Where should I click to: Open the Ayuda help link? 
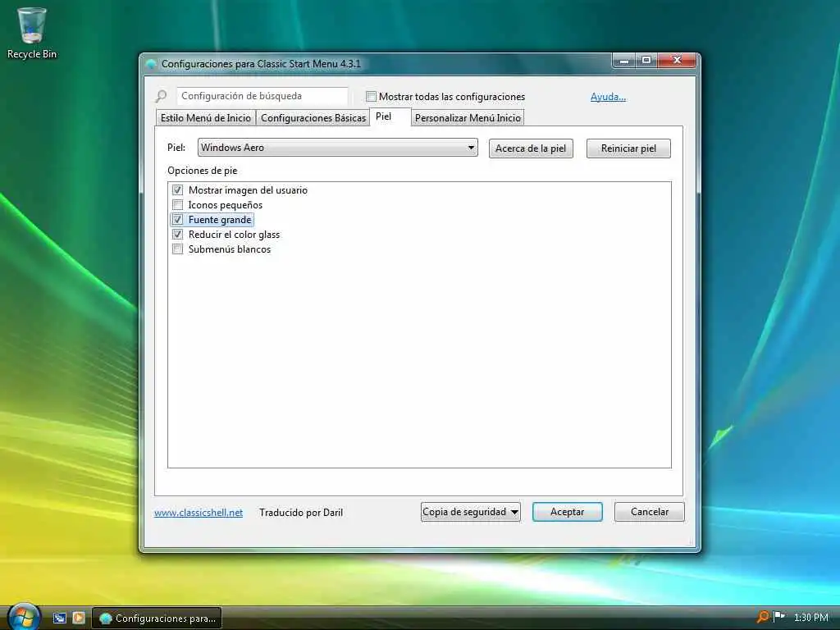click(x=608, y=97)
